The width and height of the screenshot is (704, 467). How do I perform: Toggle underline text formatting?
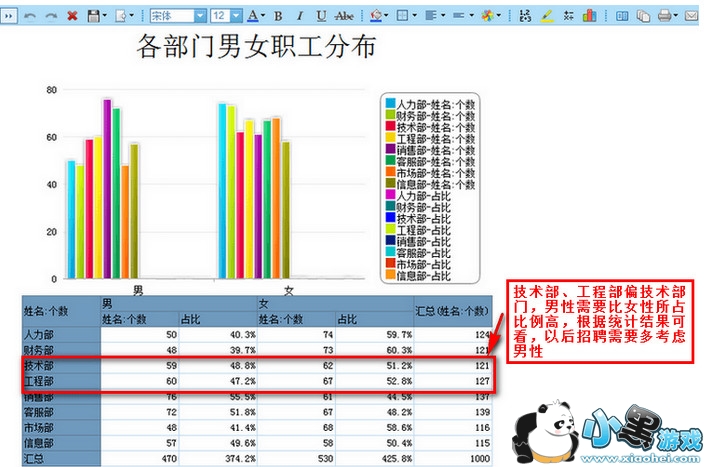(321, 16)
